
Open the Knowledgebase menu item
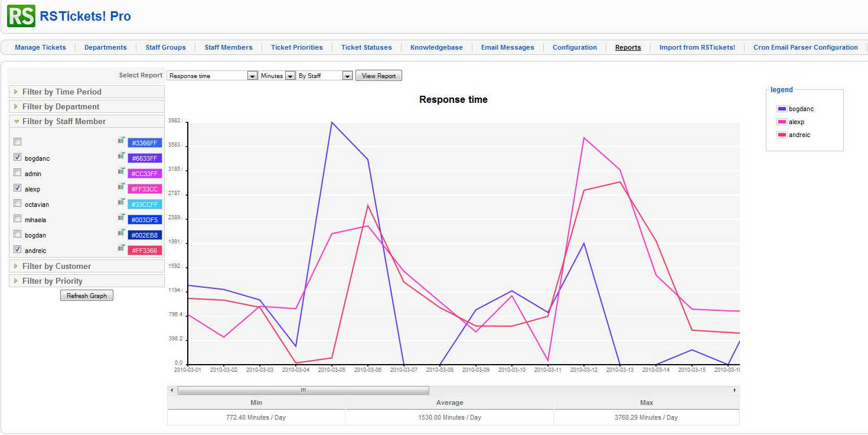(436, 47)
